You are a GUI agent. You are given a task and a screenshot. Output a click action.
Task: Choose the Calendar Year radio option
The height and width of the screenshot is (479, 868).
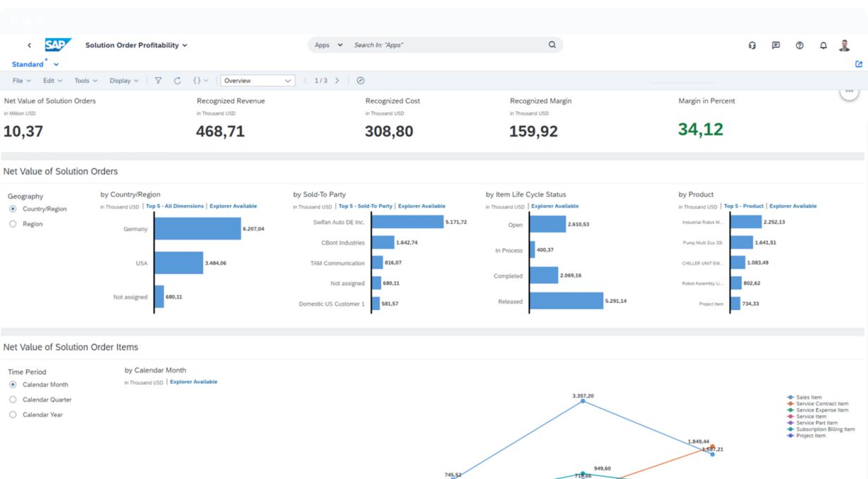[x=13, y=415]
